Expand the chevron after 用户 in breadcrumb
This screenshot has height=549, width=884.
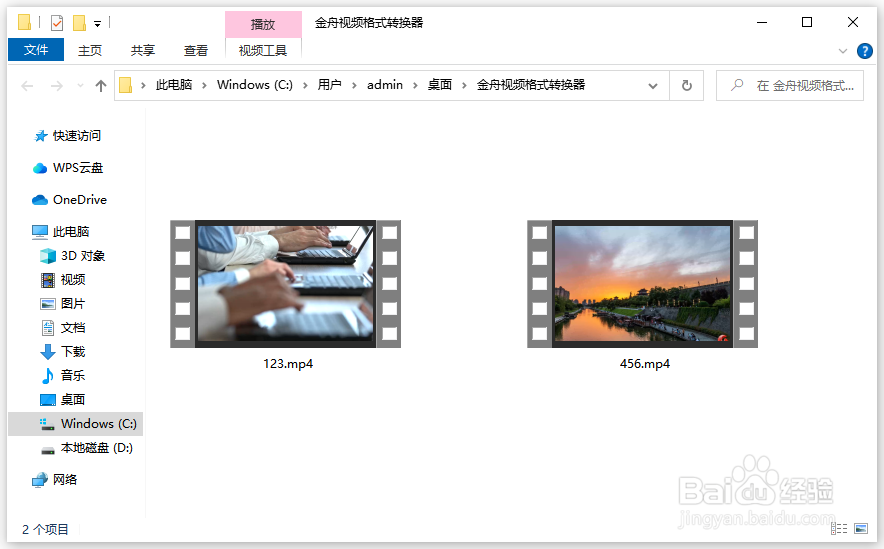355,86
